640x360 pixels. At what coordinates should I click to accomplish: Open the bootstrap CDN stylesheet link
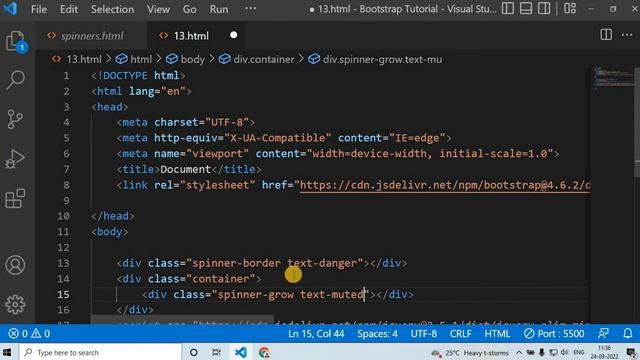click(x=445, y=185)
